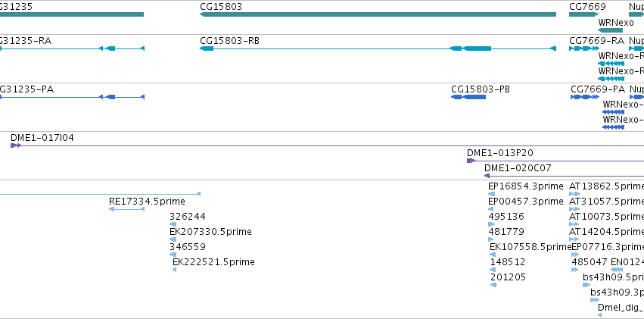This screenshot has width=644, height=319.
Task: Select the 346559 EST arrow
Action: (173, 255)
